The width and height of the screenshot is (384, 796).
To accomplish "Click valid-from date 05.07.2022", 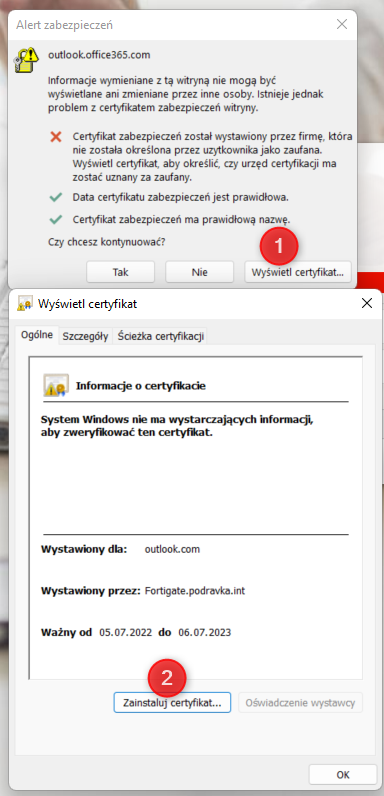I will (x=126, y=633).
